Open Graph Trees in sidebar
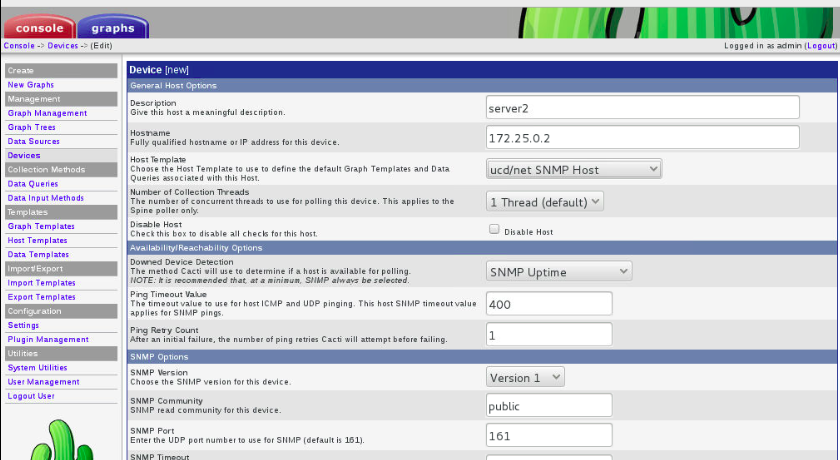This screenshot has height=460, width=840. pyautogui.click(x=32, y=127)
